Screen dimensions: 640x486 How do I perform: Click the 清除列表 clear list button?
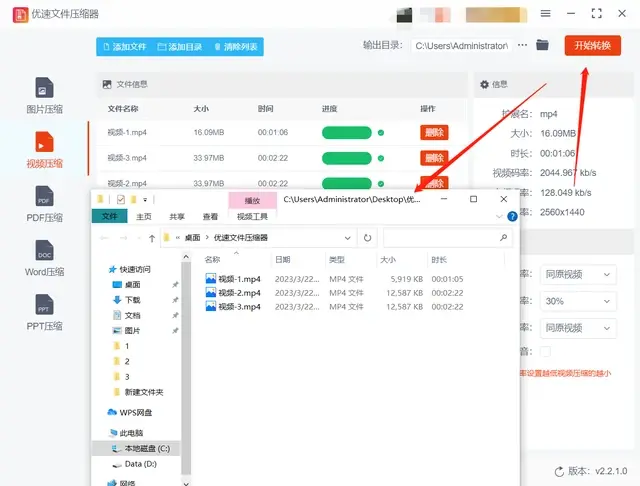point(236,47)
